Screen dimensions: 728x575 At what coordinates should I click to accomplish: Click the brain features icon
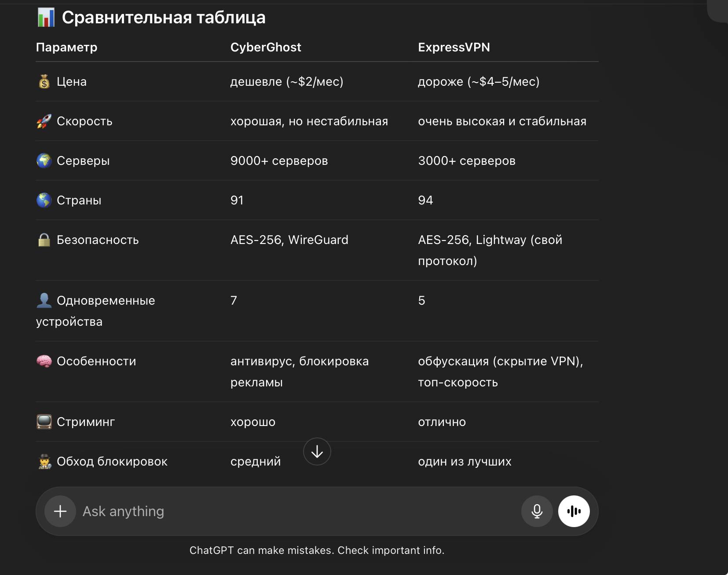pyautogui.click(x=44, y=361)
